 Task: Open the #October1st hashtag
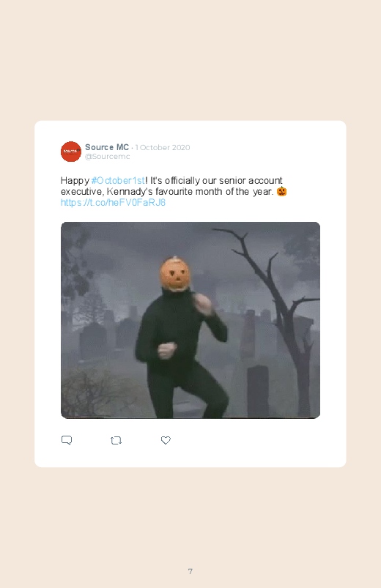pyautogui.click(x=118, y=180)
